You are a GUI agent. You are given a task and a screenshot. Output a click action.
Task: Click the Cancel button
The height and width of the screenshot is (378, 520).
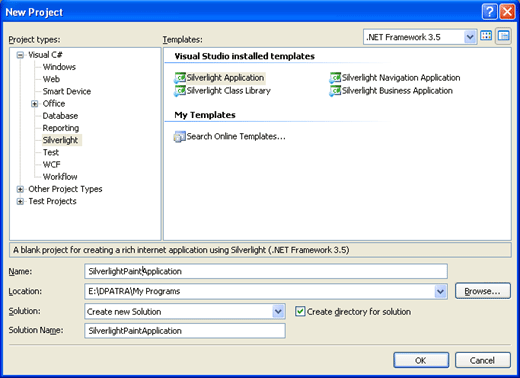483,360
